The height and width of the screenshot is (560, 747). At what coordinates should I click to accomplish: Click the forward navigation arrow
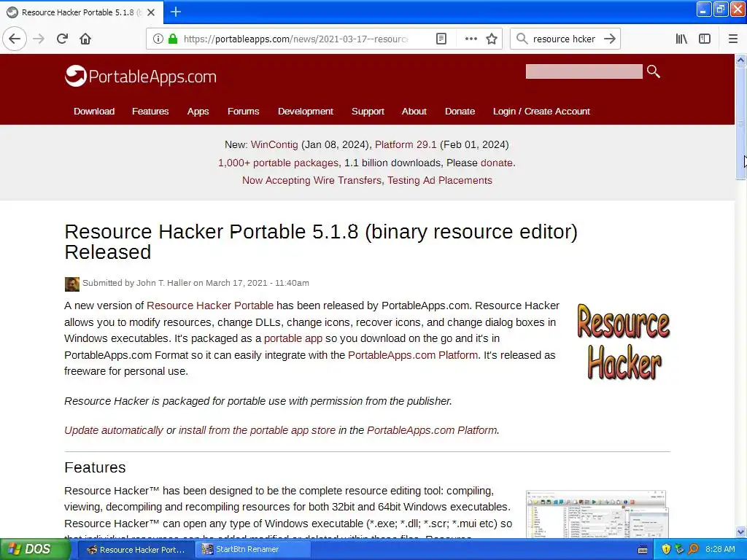click(39, 39)
